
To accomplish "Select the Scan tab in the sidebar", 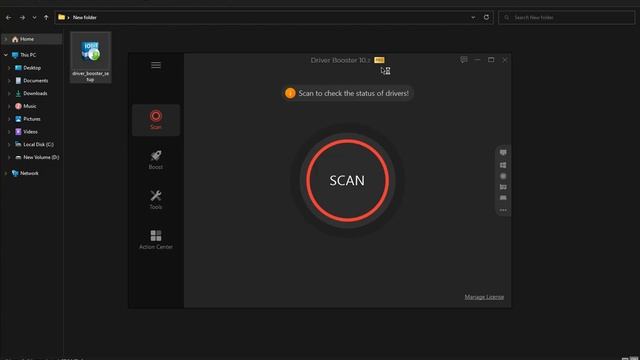I will 156,120.
